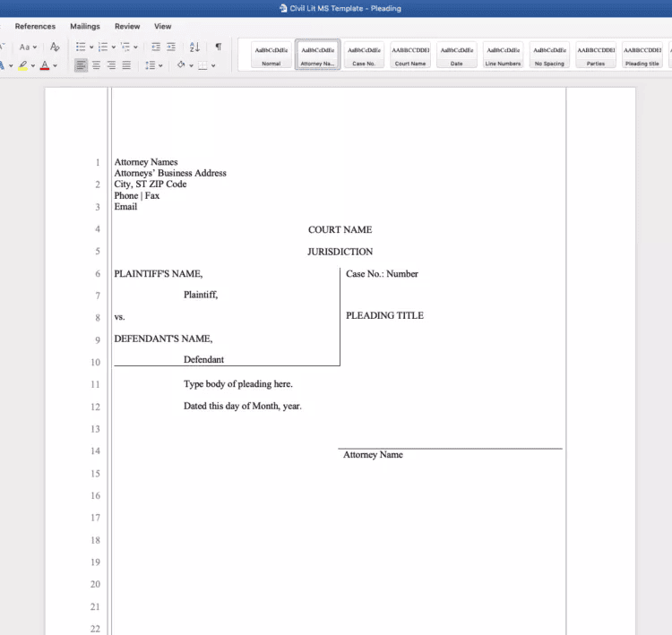Click the line and paragraph spacing icon

[x=150, y=65]
